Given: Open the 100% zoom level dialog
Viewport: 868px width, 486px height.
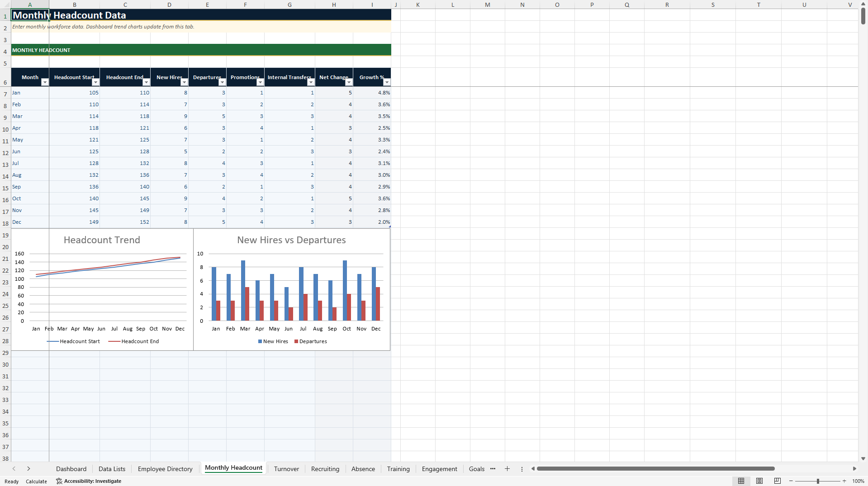Looking at the screenshot, I should pos(858,481).
